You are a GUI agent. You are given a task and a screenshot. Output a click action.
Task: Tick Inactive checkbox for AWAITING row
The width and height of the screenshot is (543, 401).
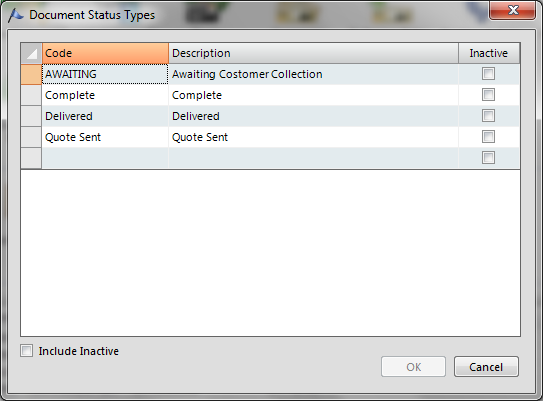pyautogui.click(x=488, y=74)
